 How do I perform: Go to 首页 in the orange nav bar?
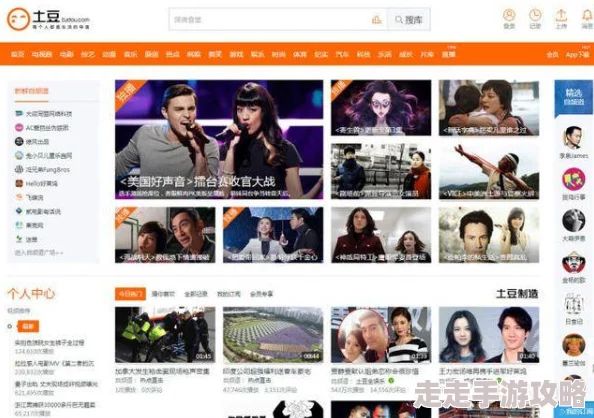17,55
